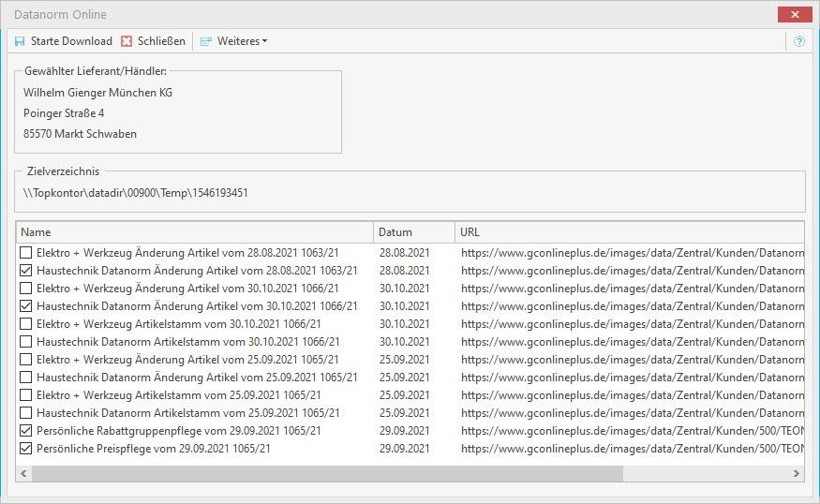Click the red Schließen icon
Viewport: 820px width, 504px height.
(127, 41)
